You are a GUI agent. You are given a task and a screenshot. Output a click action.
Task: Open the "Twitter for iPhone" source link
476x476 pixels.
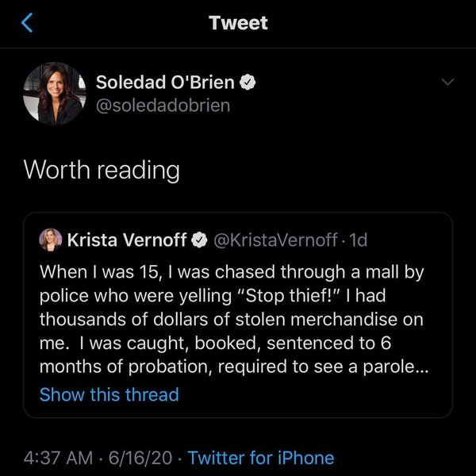click(x=261, y=458)
